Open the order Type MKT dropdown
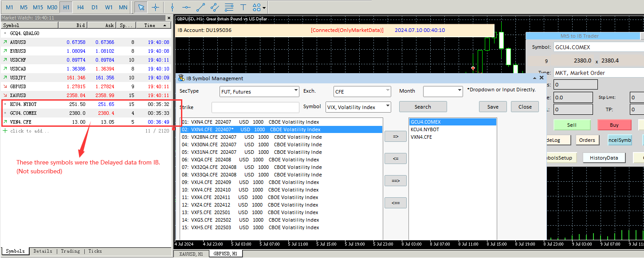Image resolution: width=644 pixels, height=258 pixels. [598, 73]
